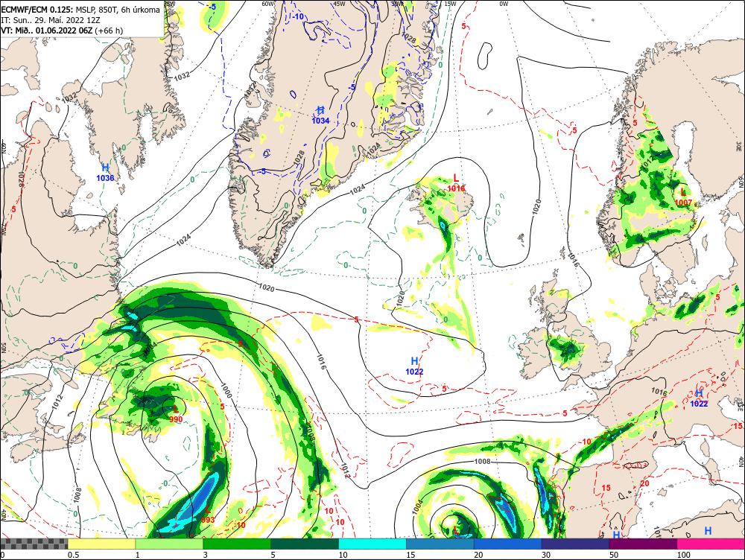The width and height of the screenshot is (745, 560).
Task: Click the 'L 1016' low near Iceland
Action: tap(456, 183)
